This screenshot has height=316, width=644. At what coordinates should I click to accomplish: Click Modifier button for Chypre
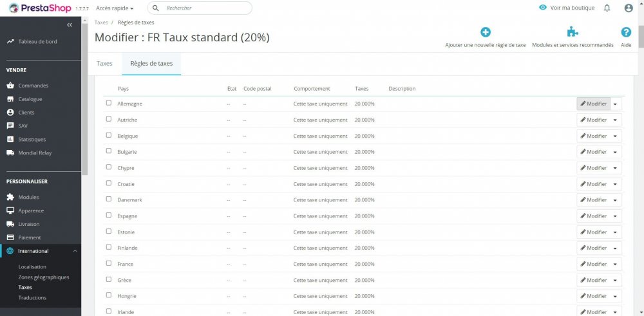pos(594,168)
